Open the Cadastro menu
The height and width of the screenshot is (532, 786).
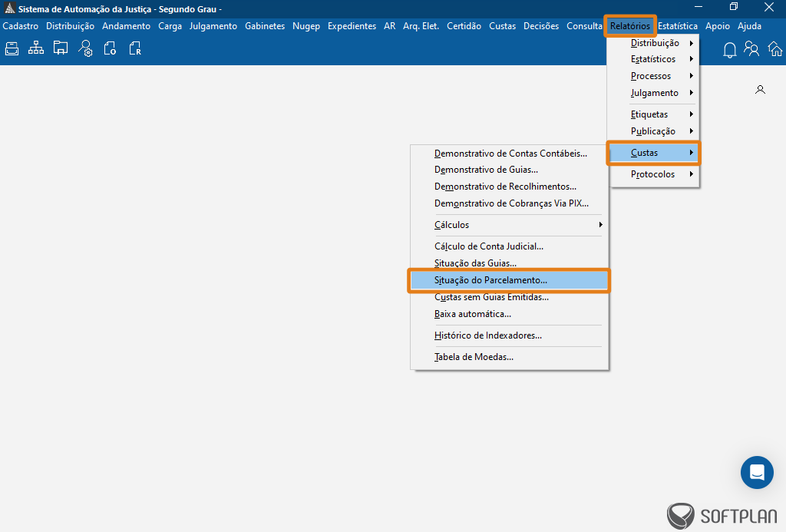point(21,26)
